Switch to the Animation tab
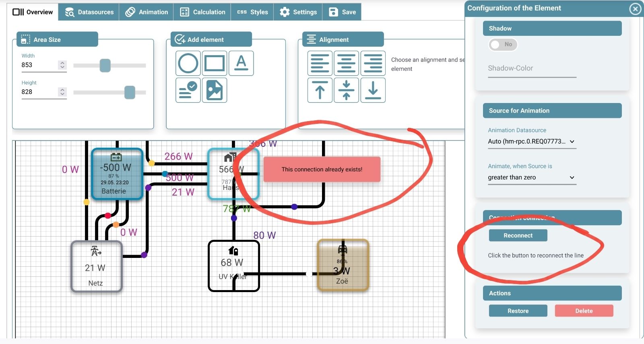This screenshot has height=344, width=644. click(x=147, y=12)
